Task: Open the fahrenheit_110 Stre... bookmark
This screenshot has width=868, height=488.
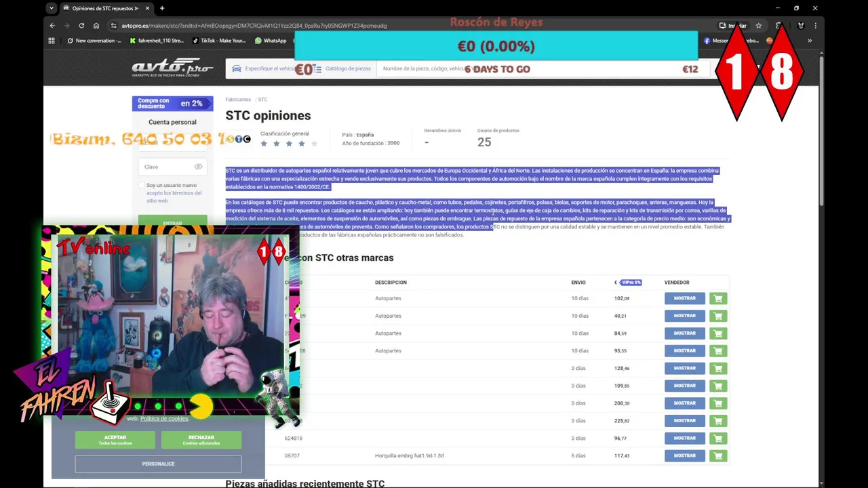Action: coord(157,41)
